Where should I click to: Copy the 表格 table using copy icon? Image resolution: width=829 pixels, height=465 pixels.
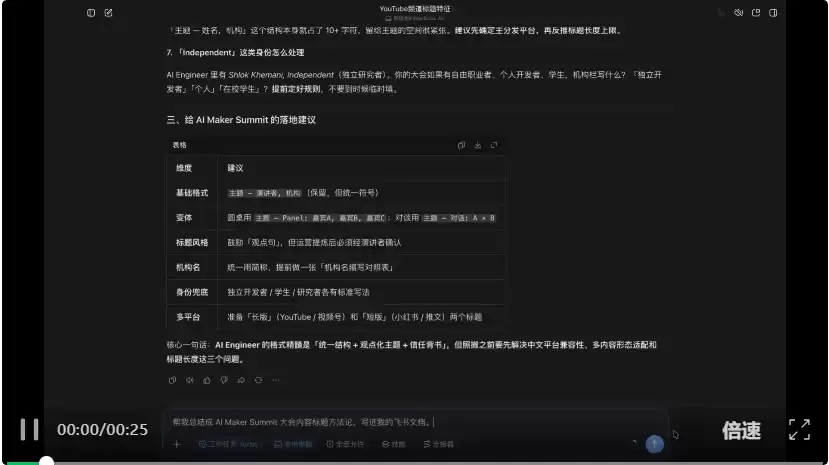coord(461,145)
